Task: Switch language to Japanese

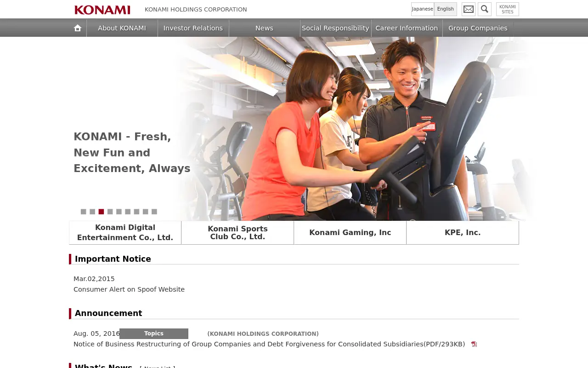Action: point(423,9)
